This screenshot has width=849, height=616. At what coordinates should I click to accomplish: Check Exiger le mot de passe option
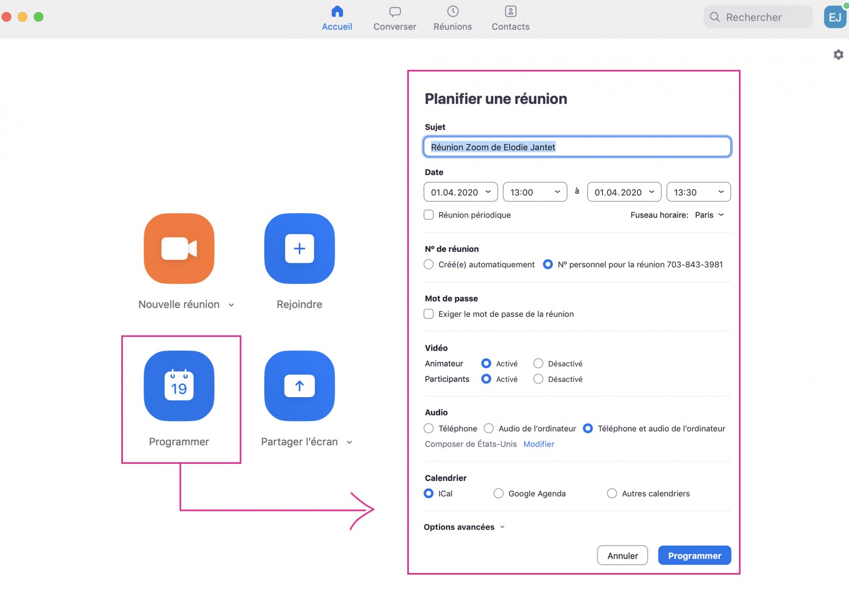pyautogui.click(x=429, y=314)
